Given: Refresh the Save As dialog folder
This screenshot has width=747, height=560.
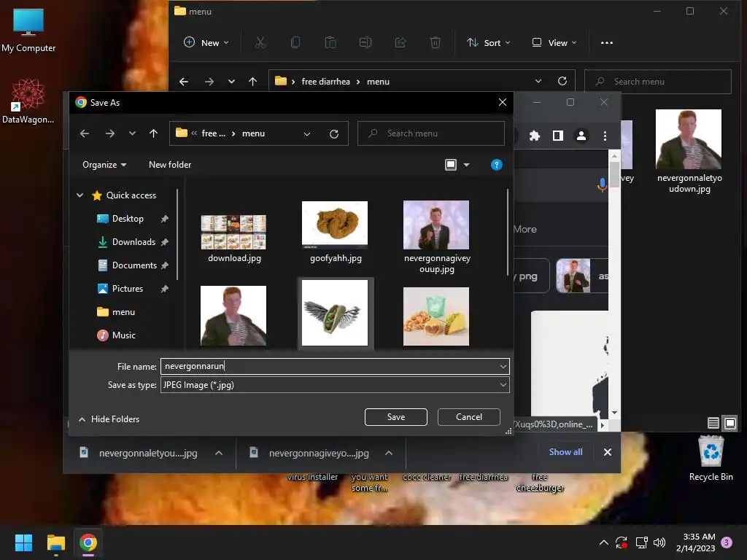Looking at the screenshot, I should [x=334, y=134].
